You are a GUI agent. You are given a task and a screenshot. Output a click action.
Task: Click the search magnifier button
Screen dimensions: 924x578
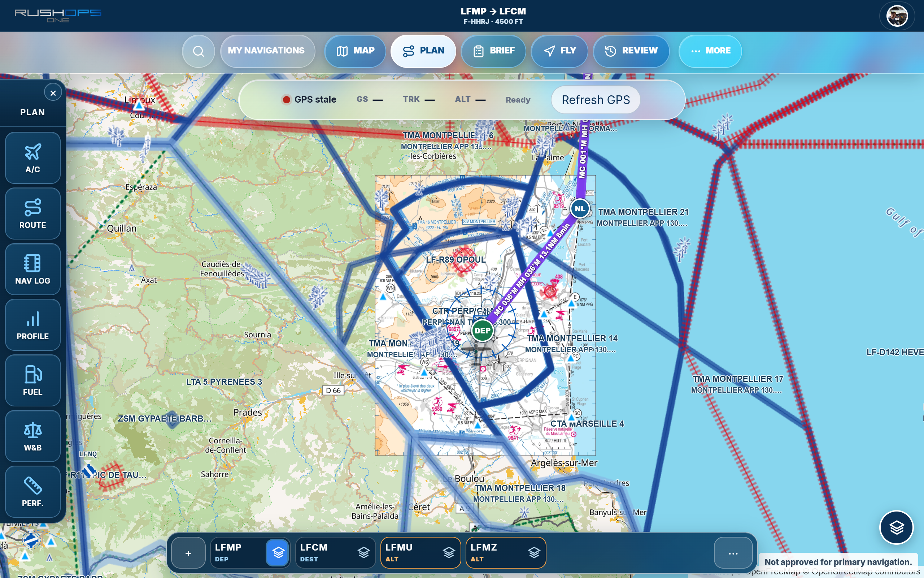[199, 51]
